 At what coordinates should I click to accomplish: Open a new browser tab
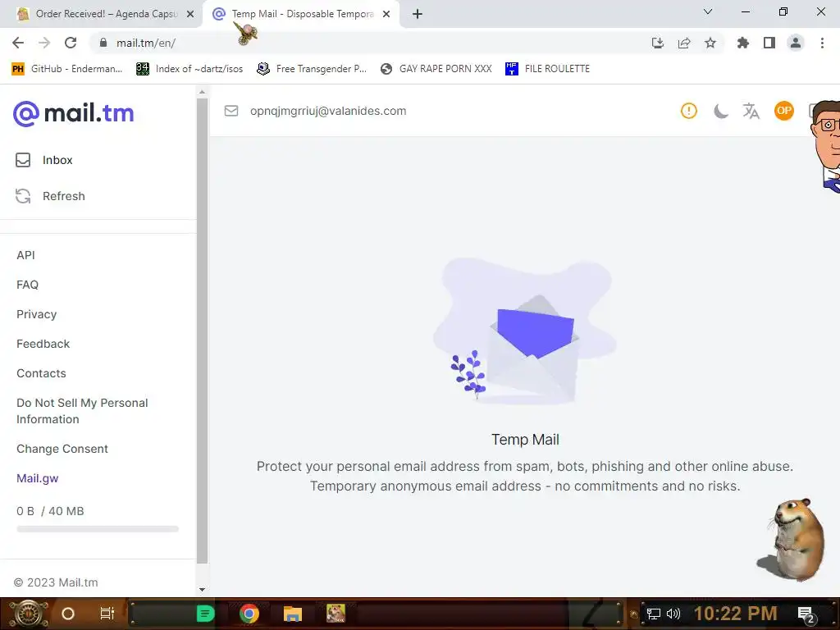[x=418, y=14]
